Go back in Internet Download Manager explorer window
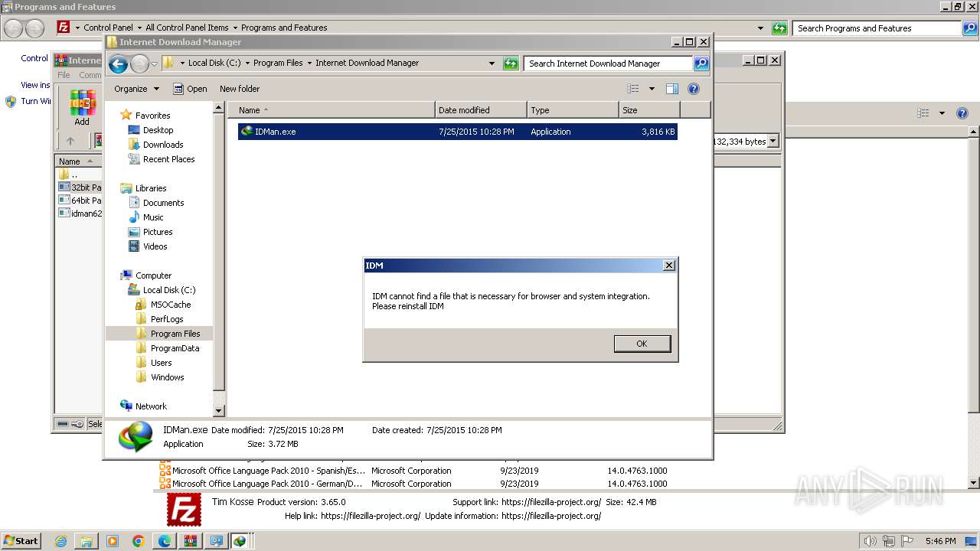 [118, 64]
